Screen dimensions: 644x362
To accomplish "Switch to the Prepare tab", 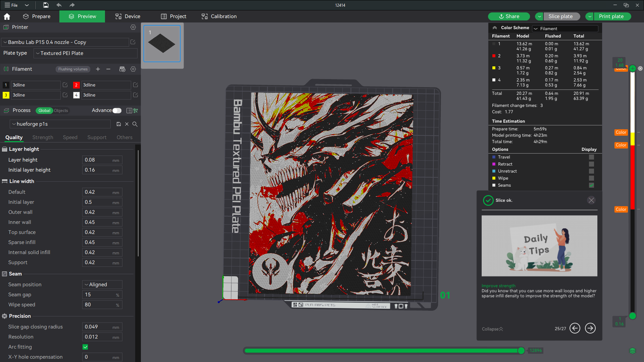I will click(37, 16).
